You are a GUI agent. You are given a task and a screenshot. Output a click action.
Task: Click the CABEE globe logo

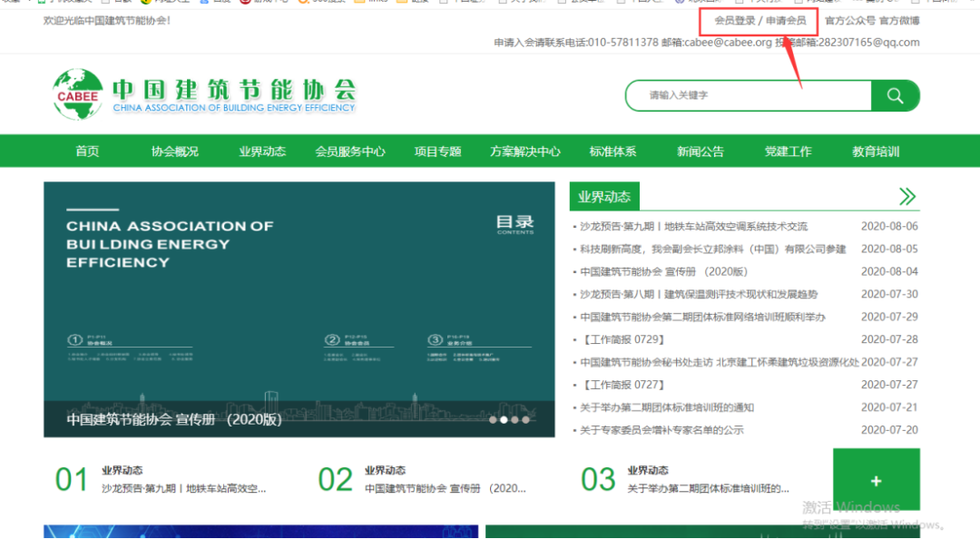(x=77, y=94)
